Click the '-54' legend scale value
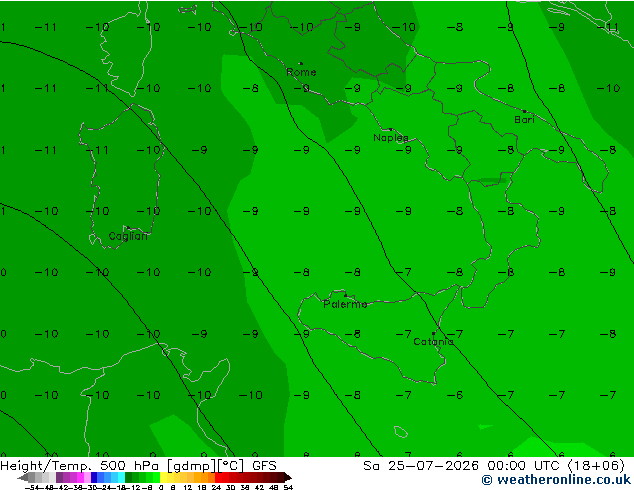Image resolution: width=634 pixels, height=490 pixels. 32,487
